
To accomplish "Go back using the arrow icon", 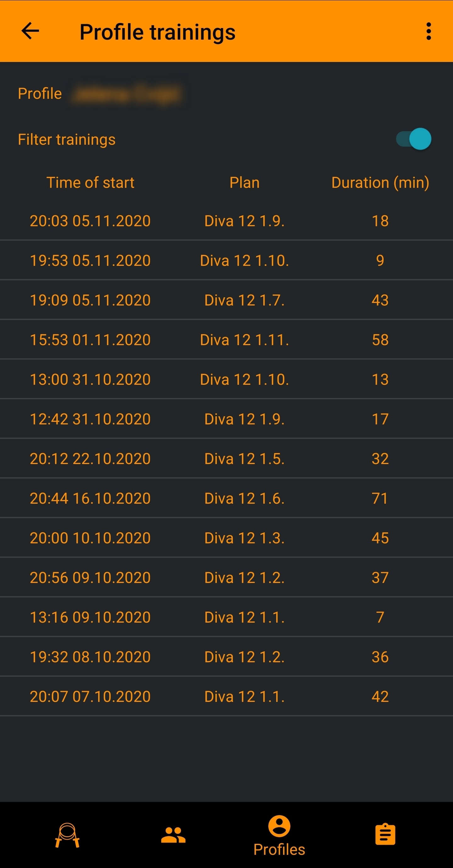I will (30, 31).
